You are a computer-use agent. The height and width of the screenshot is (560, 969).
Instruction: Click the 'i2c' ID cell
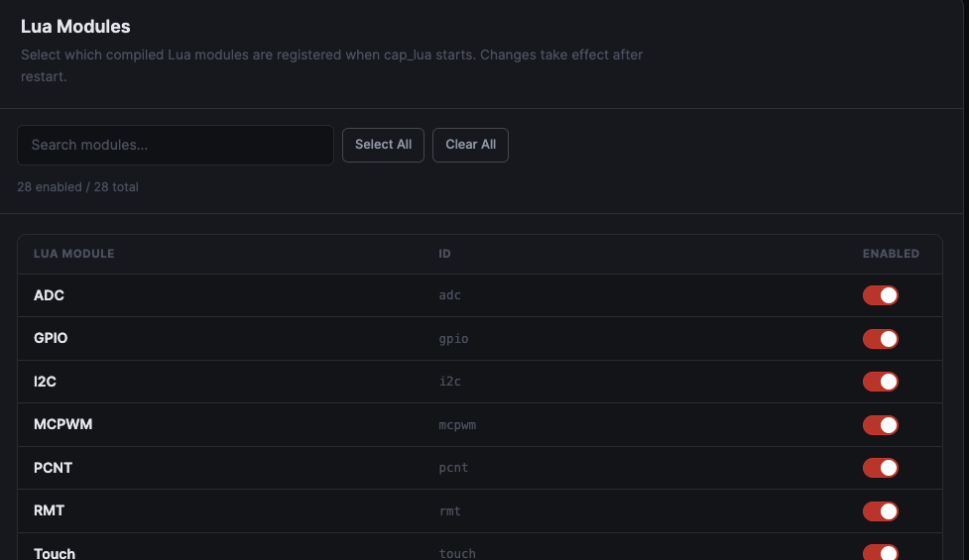pos(450,382)
